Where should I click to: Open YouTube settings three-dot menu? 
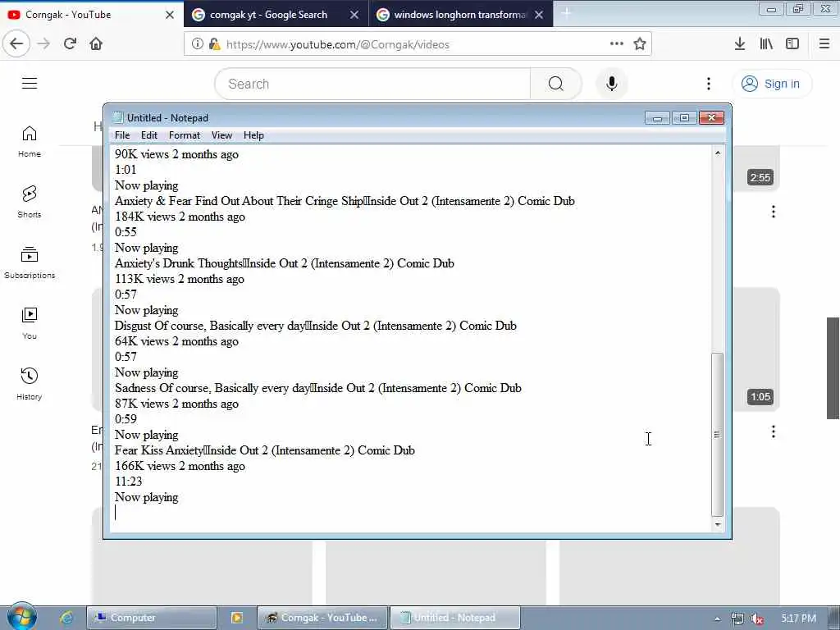(x=709, y=84)
